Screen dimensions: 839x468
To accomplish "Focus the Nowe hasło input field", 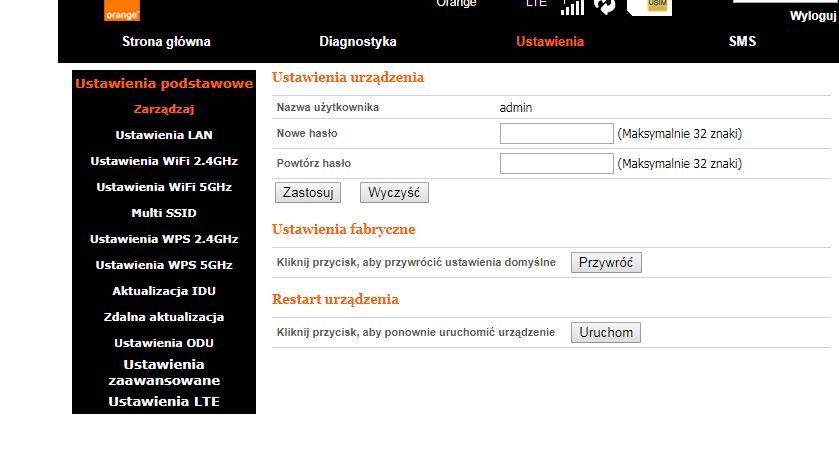I will click(x=556, y=134).
